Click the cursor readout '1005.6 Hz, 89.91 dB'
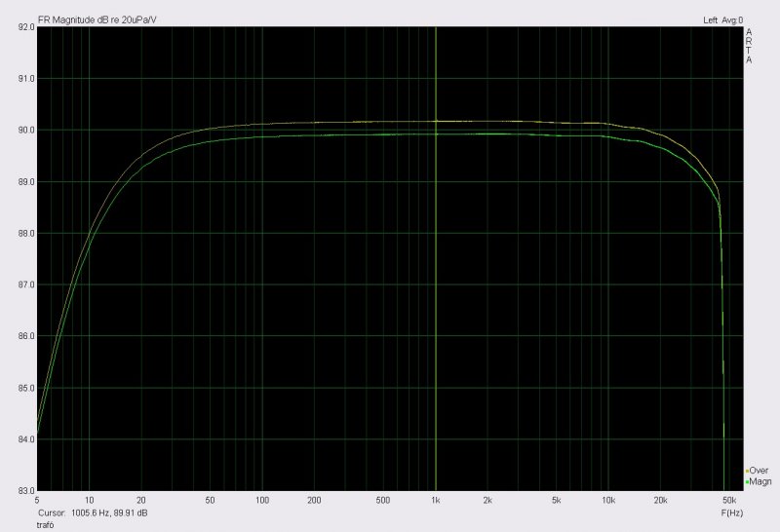The image size is (780, 532). (x=109, y=513)
